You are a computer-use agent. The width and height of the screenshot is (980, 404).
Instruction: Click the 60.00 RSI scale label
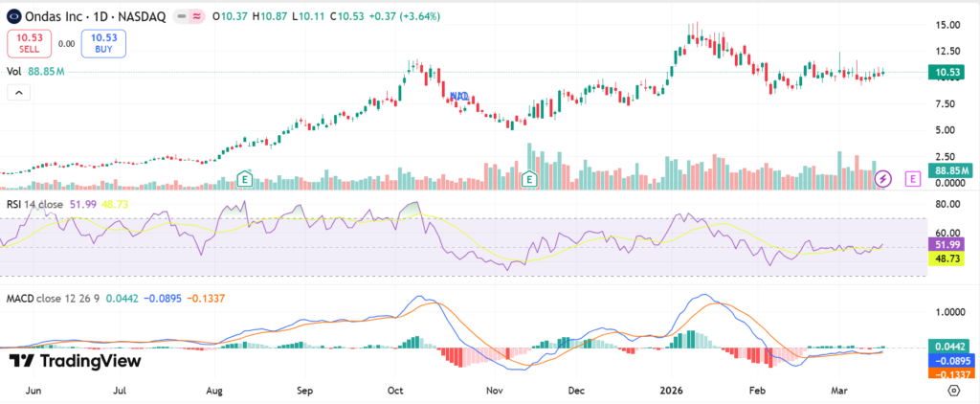947,233
